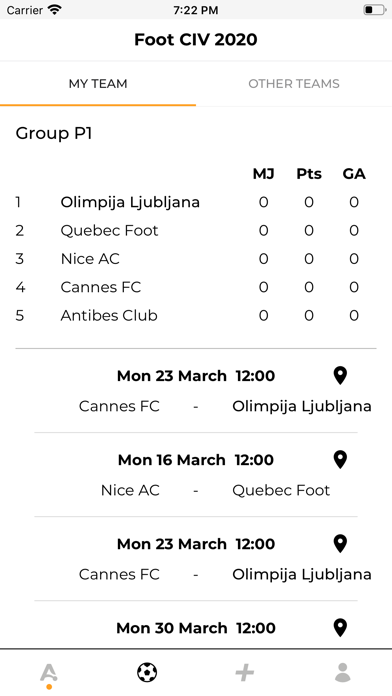The height and width of the screenshot is (696, 392).
Task: Switch to the OTHER TEAMS tab
Action: tap(294, 83)
